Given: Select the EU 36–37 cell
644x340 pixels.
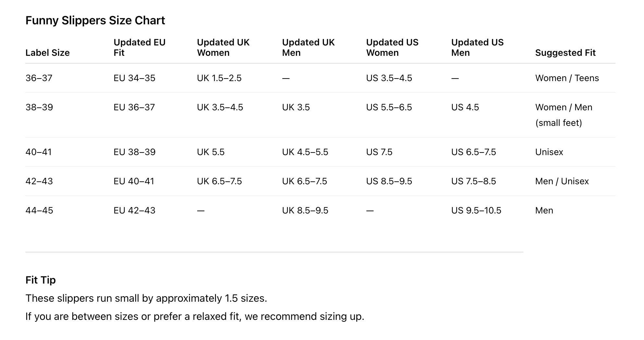Looking at the screenshot, I should point(134,107).
